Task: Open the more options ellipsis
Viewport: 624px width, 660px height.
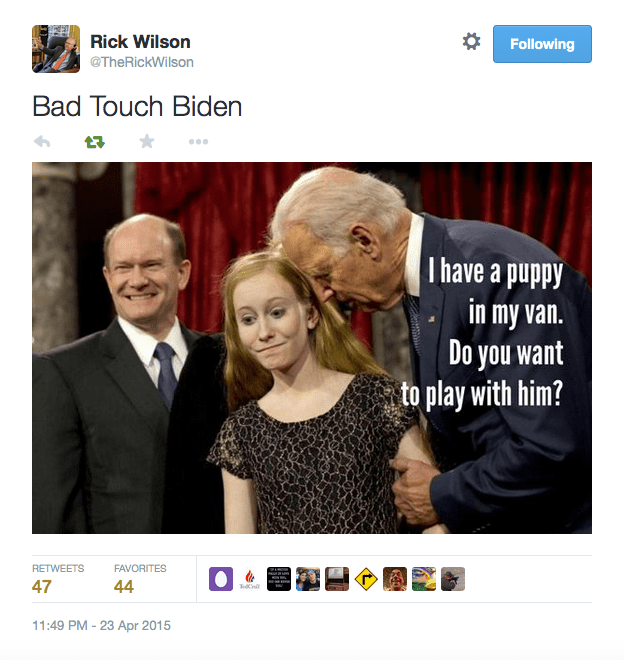Action: click(198, 142)
